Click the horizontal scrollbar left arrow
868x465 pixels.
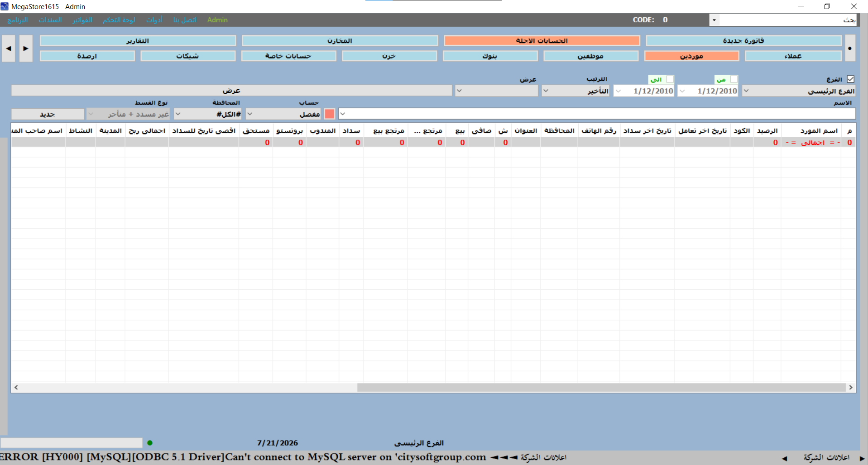tap(16, 388)
